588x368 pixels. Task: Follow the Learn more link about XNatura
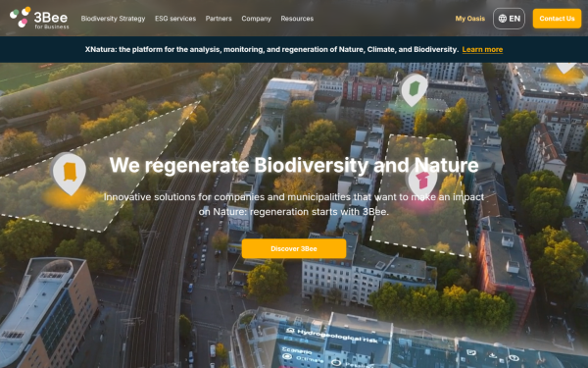click(482, 50)
